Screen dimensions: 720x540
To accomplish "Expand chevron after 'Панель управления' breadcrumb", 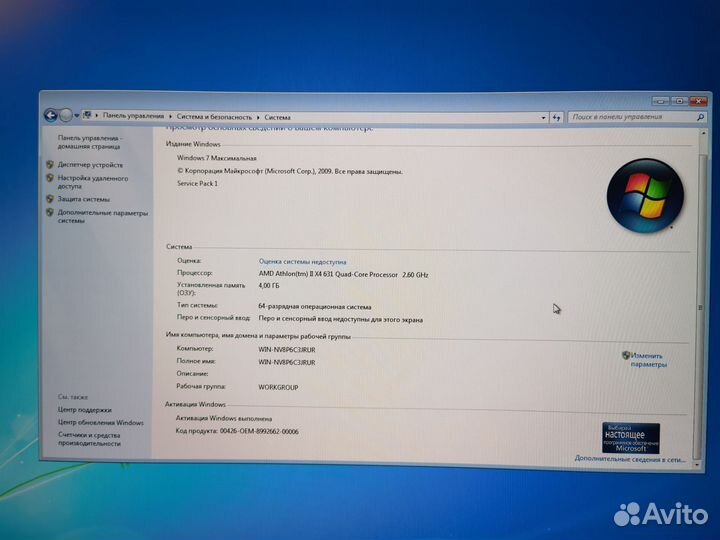I will (170, 117).
